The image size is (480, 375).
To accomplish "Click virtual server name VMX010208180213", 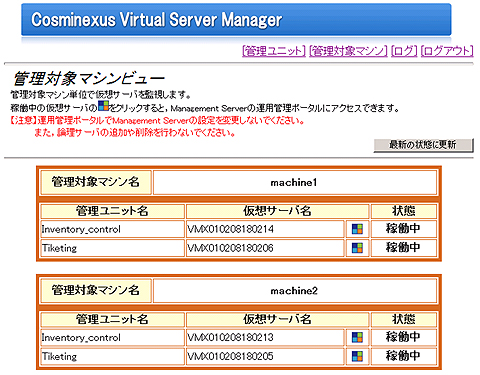I will 230,337.
